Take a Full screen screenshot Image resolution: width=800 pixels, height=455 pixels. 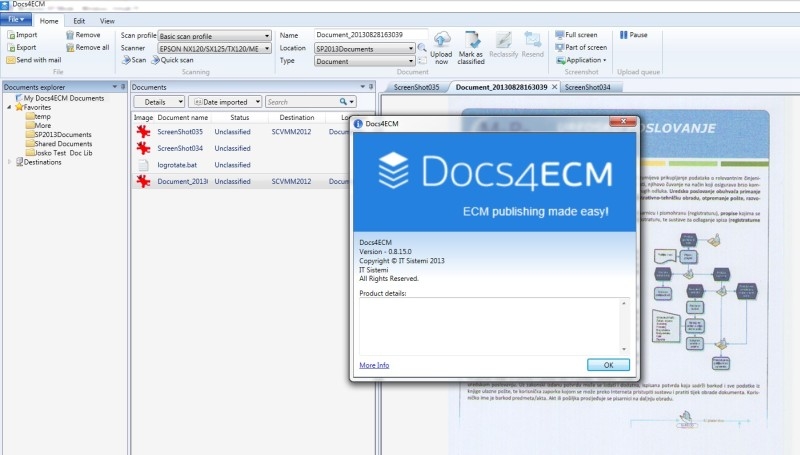point(577,35)
